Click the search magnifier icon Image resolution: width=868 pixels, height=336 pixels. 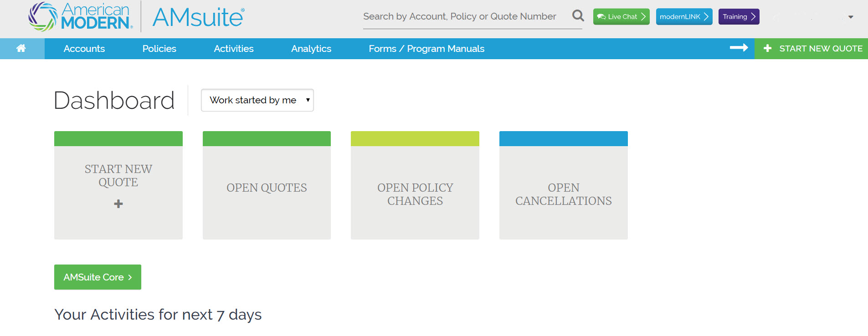(578, 16)
